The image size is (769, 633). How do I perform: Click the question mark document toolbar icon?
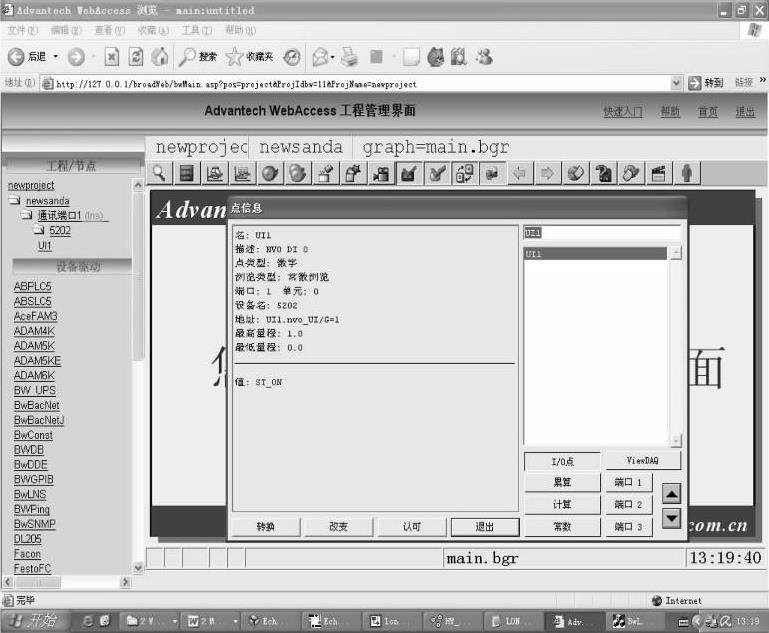tap(603, 174)
